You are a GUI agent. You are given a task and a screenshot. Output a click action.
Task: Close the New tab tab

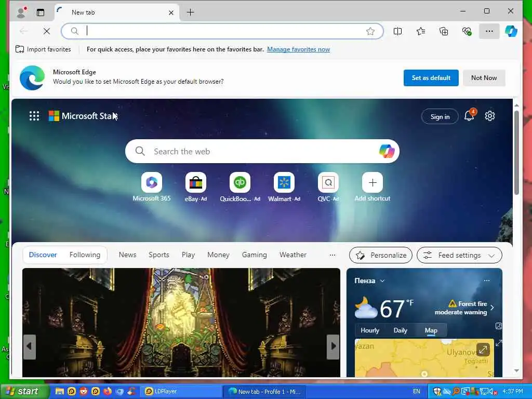tap(171, 12)
